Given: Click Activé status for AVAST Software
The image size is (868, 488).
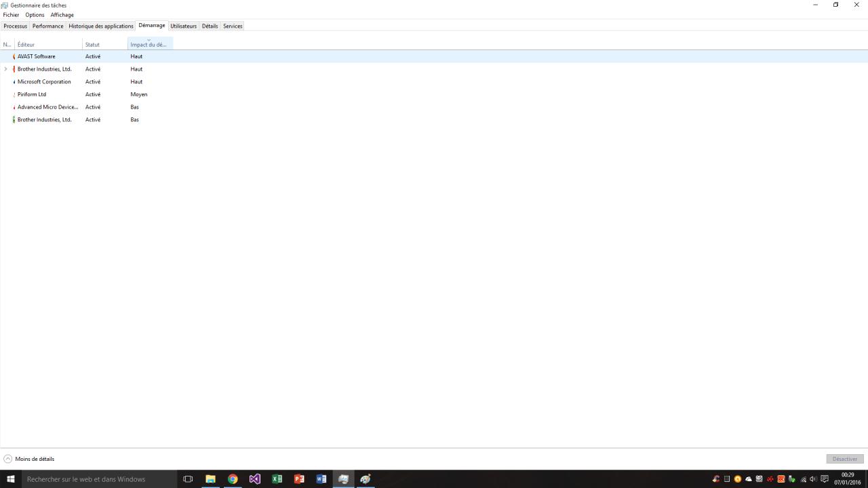Looking at the screenshot, I should point(93,56).
